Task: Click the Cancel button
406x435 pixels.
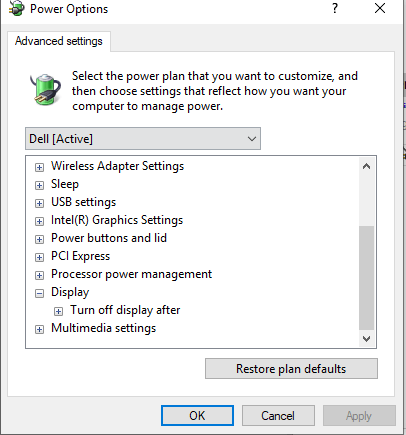Action: (278, 416)
